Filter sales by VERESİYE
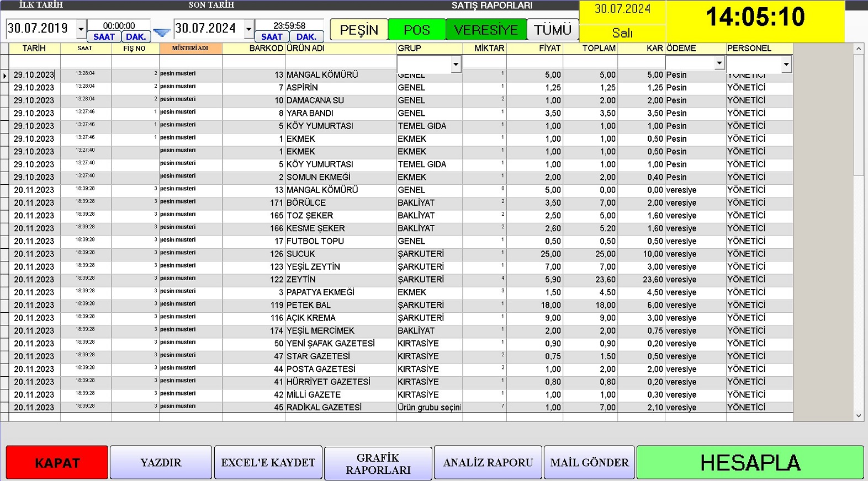The height and width of the screenshot is (481, 868). coord(486,30)
